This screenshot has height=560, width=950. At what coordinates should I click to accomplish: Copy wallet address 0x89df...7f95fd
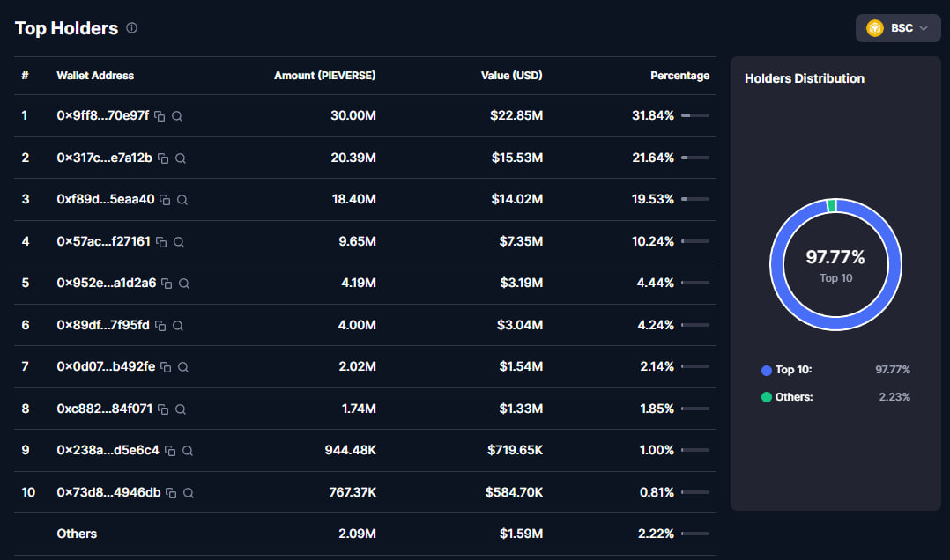(160, 326)
